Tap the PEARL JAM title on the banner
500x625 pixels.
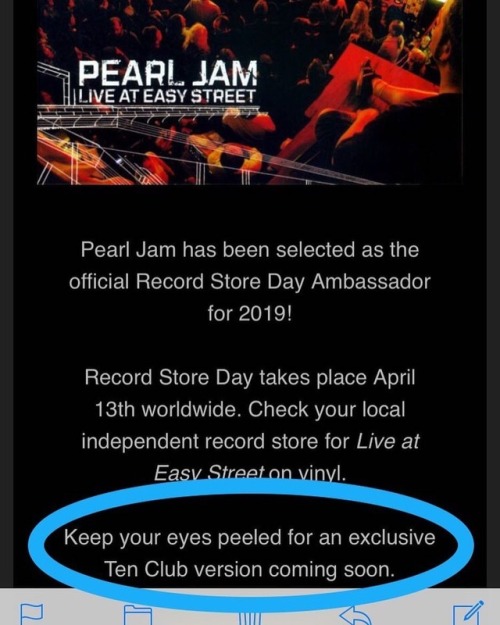[x=167, y=73]
